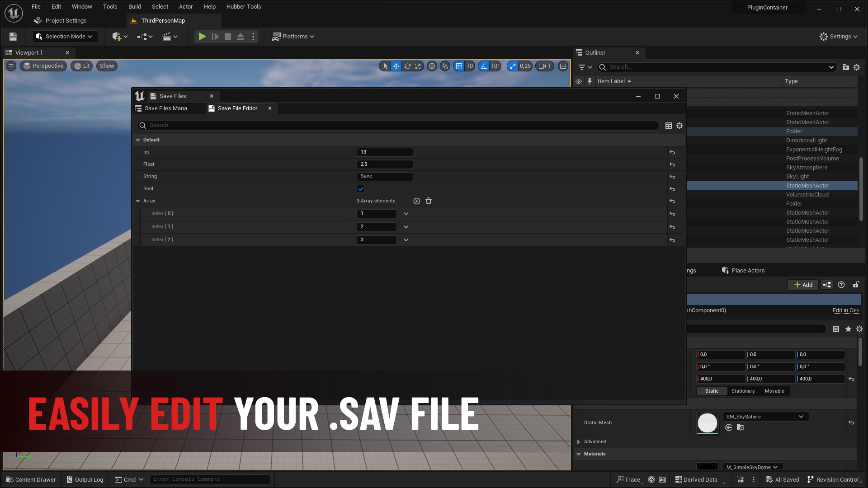
Task: Select the Scale tool in viewport toolbar
Action: click(418, 66)
